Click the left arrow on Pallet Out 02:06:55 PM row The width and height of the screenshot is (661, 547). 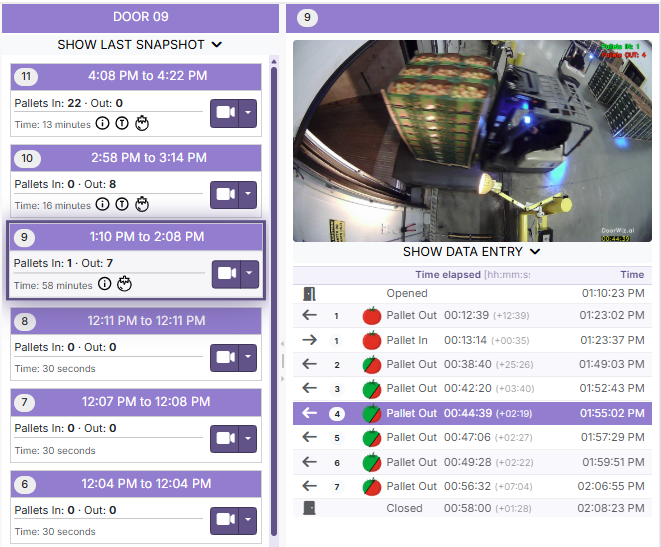click(309, 486)
